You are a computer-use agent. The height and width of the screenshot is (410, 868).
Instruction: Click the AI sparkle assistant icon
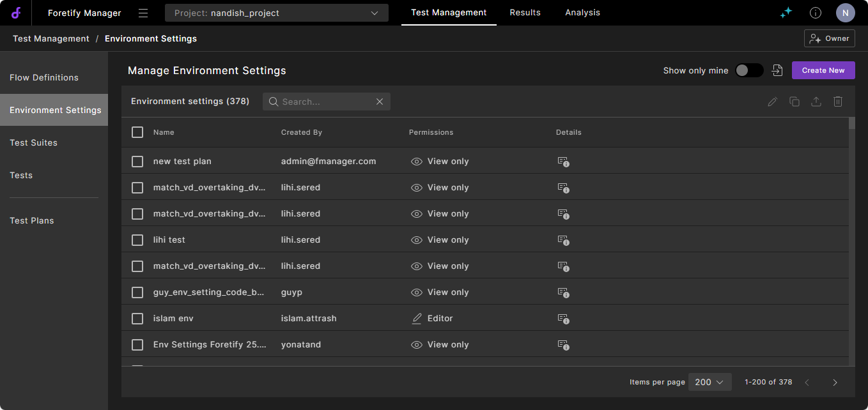[786, 13]
